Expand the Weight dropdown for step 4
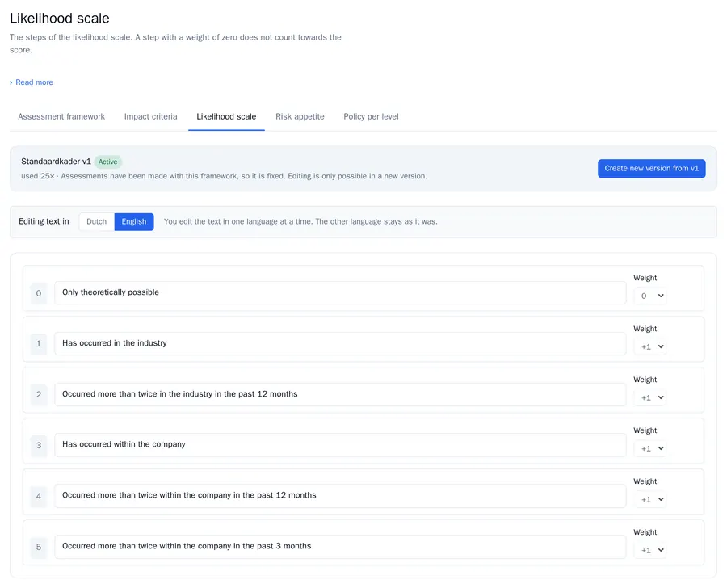The image size is (727, 588). pos(650,499)
